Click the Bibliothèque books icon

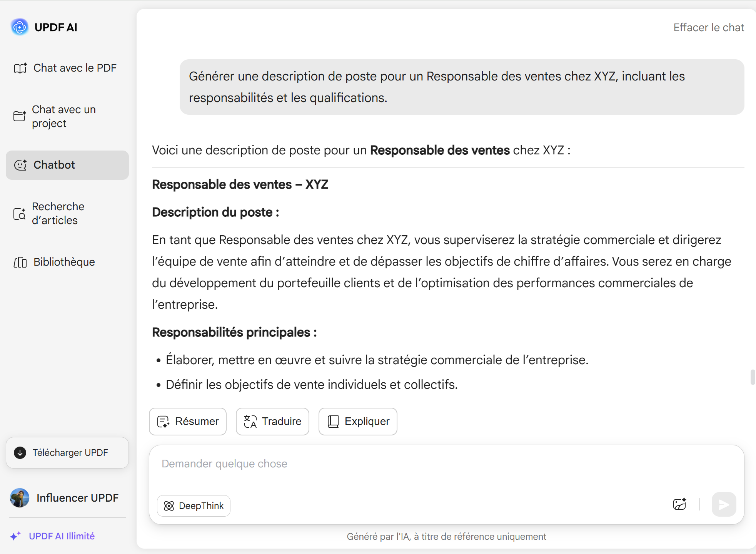pyautogui.click(x=20, y=262)
